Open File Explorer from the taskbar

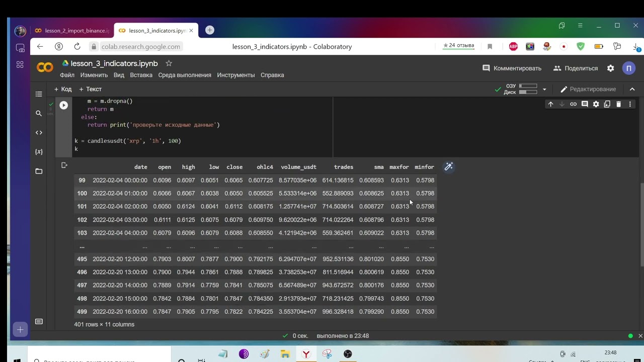(x=285, y=354)
